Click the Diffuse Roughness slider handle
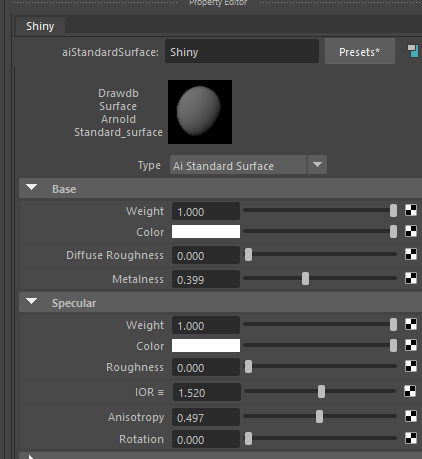The width and height of the screenshot is (422, 459). (248, 255)
